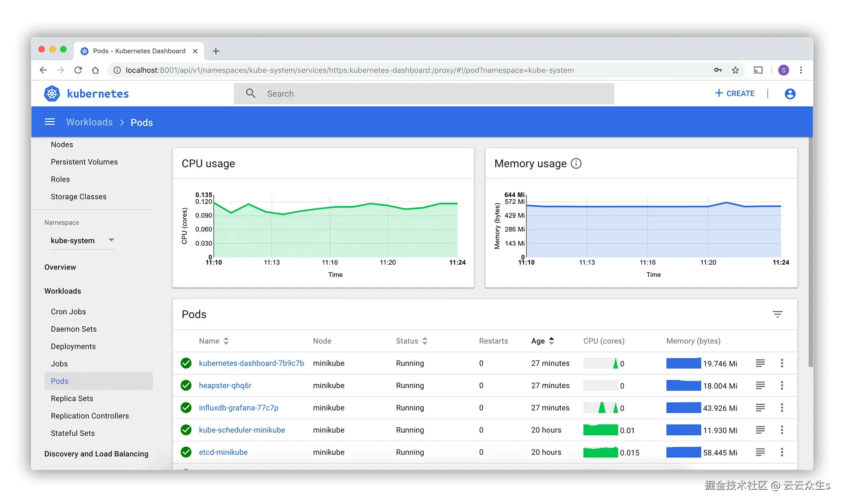Viewport: 843px width, 504px height.
Task: Open logs icon for kubernetes-dashboard pod
Action: [760, 363]
